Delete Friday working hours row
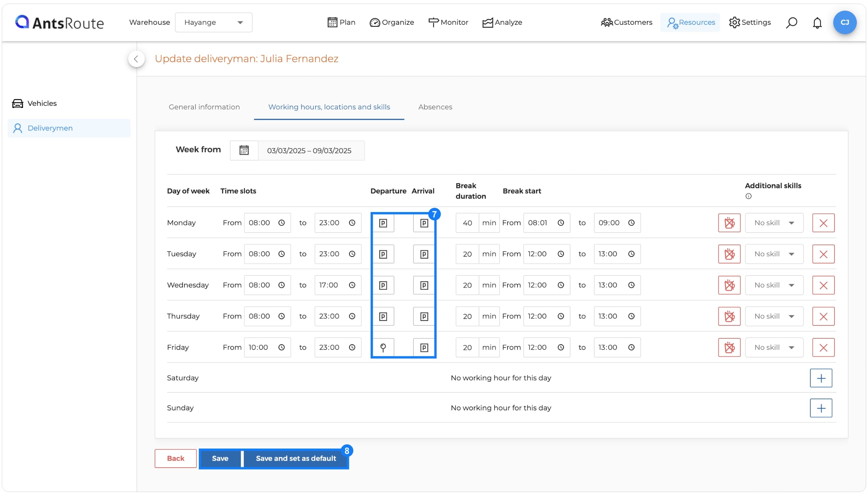Screen dimensions: 868x495 (x=823, y=347)
